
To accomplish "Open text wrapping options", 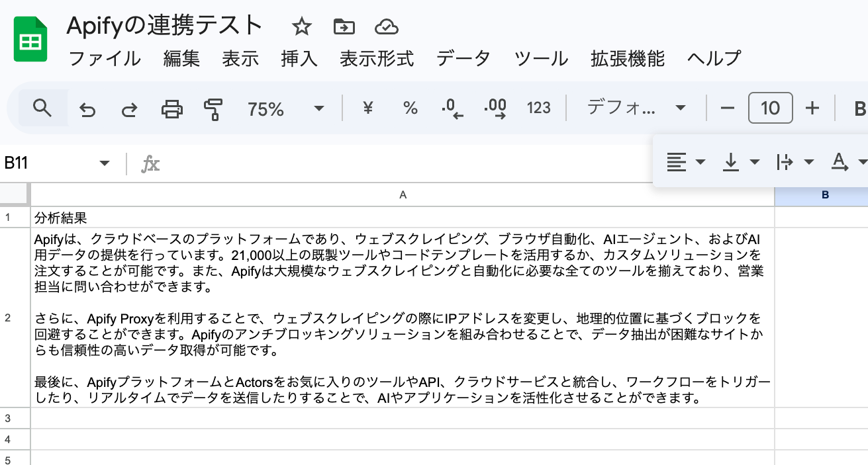I will (785, 162).
